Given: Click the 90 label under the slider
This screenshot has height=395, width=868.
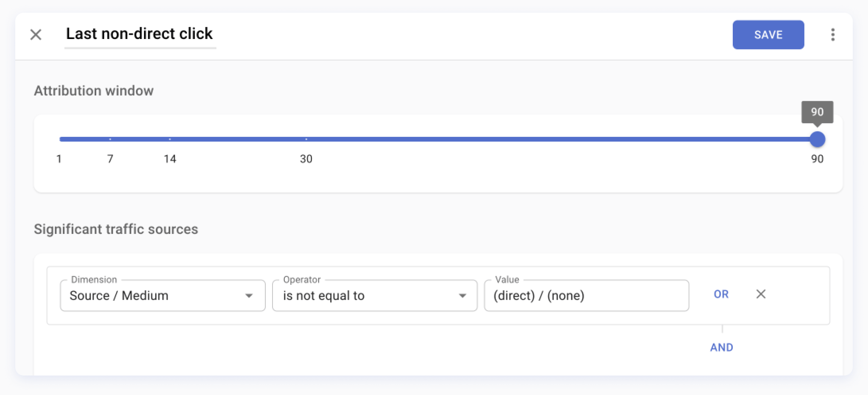Looking at the screenshot, I should point(817,159).
